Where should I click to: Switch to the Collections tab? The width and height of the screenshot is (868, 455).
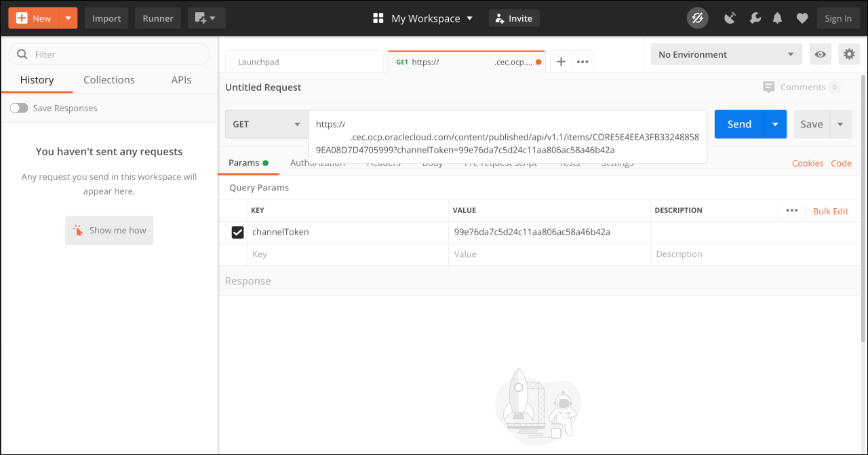[109, 80]
